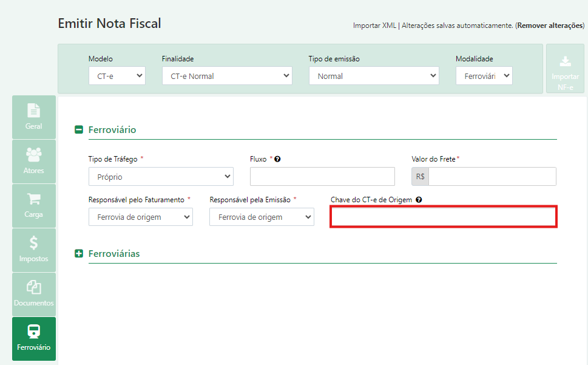Open the Tipo de Tráfego dropdown
This screenshot has height=365, width=588.
click(x=161, y=176)
